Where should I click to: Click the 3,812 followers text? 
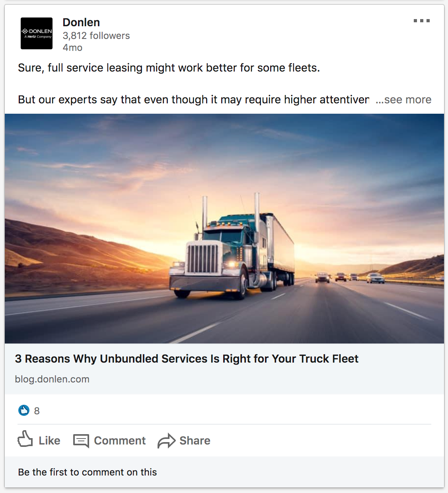[x=96, y=36]
